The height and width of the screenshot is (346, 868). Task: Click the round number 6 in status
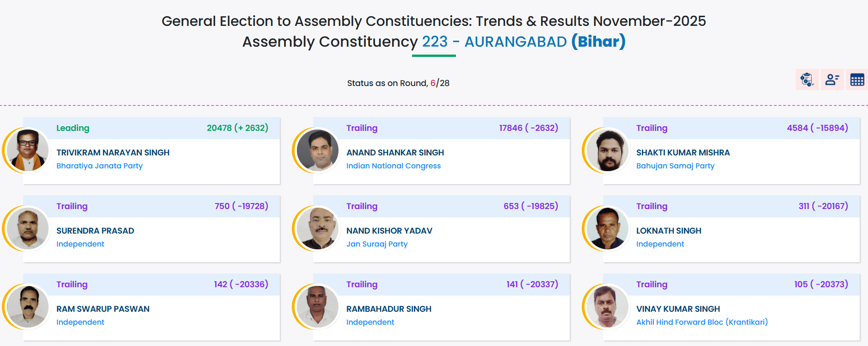[x=433, y=83]
